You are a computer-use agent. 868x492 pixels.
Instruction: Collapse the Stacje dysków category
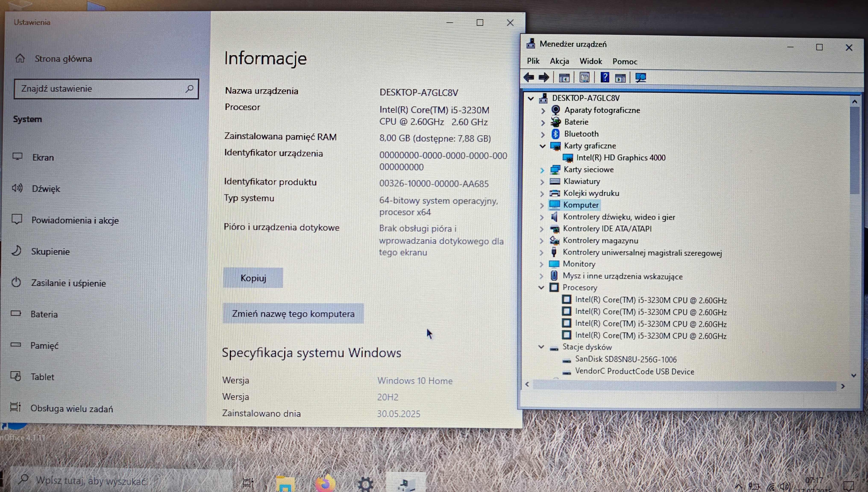coord(541,347)
